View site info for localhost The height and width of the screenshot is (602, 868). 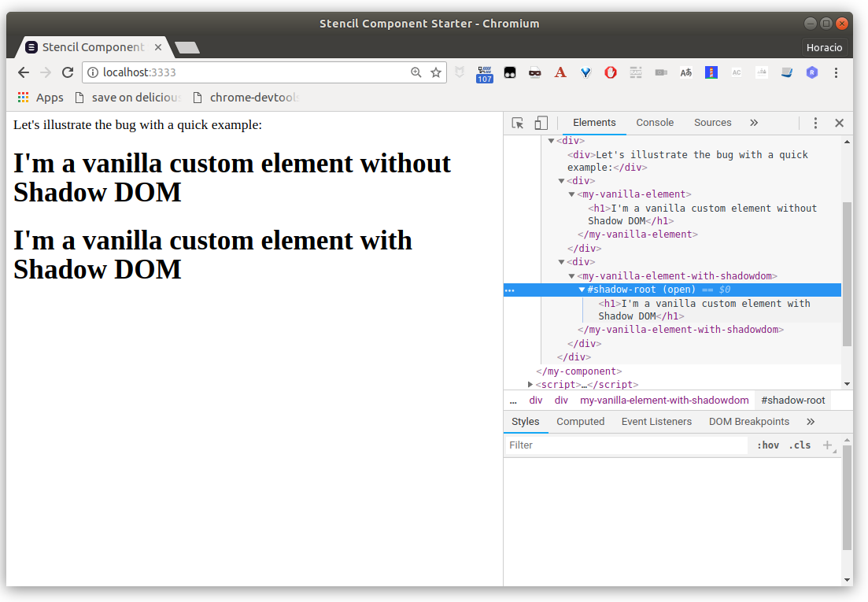point(93,72)
